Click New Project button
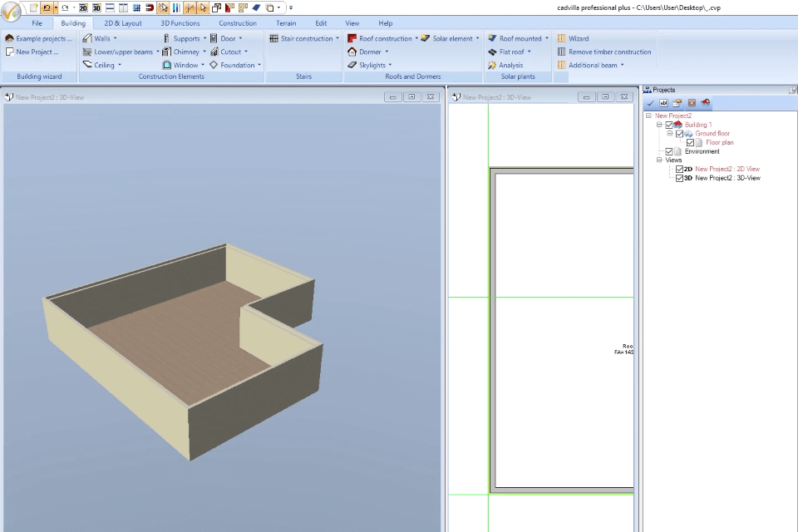The image size is (798, 532). click(32, 52)
